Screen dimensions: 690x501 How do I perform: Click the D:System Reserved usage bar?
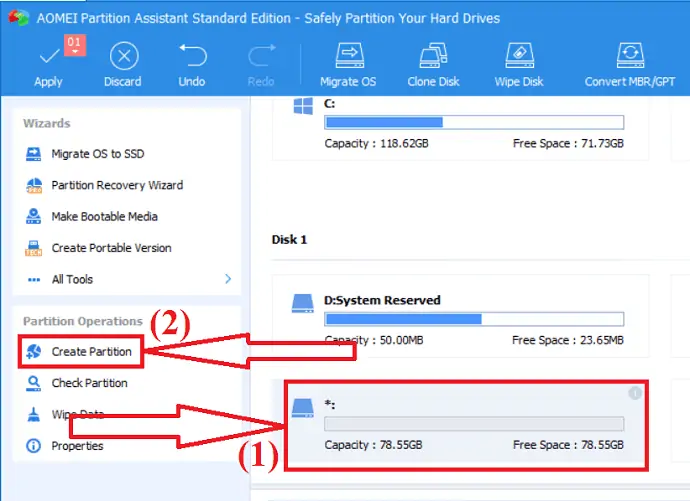coord(474,319)
